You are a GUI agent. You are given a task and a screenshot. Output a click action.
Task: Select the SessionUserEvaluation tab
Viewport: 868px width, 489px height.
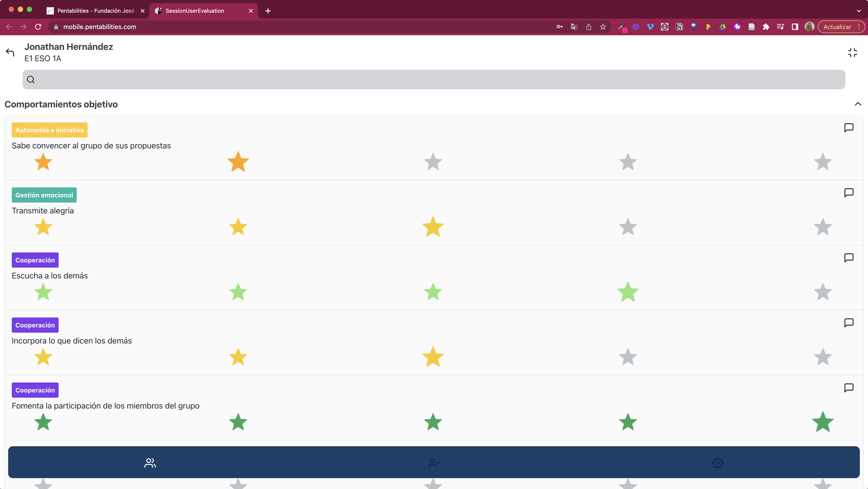[195, 11]
